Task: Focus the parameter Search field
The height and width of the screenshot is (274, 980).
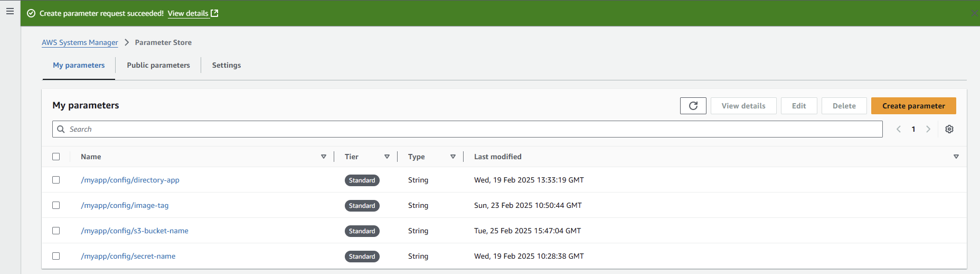Action: point(470,129)
